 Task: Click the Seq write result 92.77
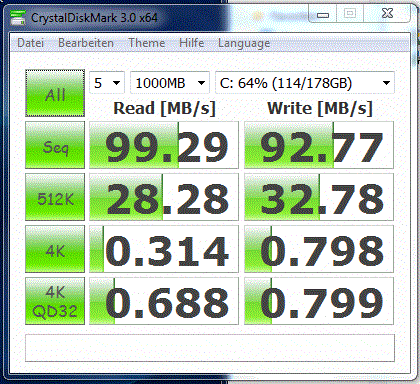pos(319,145)
